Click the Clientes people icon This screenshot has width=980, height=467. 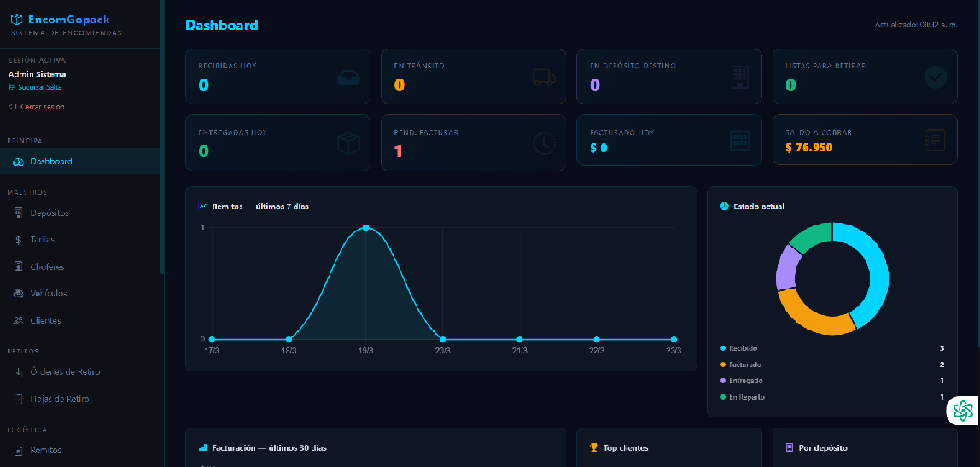(19, 321)
